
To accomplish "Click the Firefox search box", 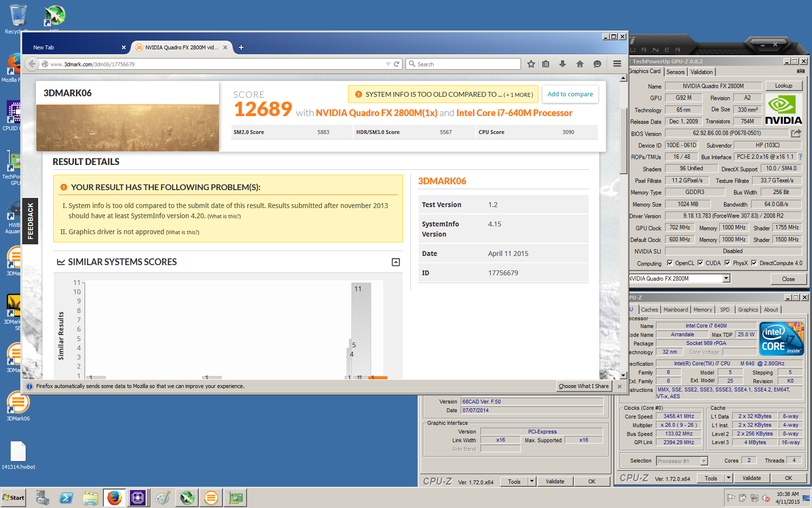I will coord(464,64).
